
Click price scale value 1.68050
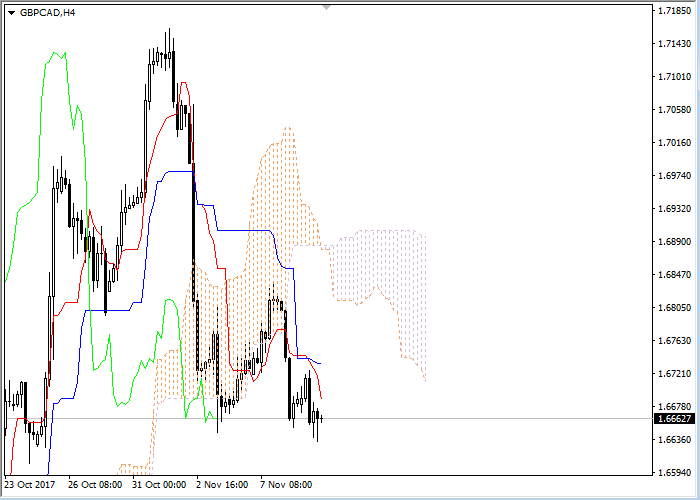pos(675,308)
